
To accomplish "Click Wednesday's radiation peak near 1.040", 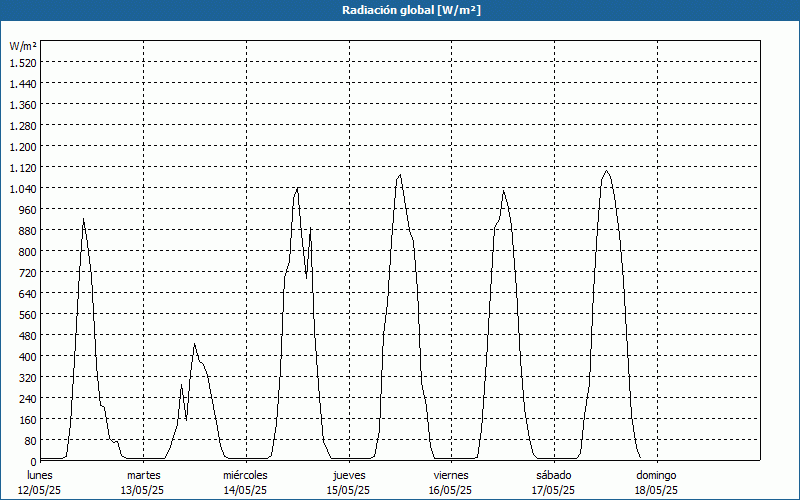I will pos(297,188).
